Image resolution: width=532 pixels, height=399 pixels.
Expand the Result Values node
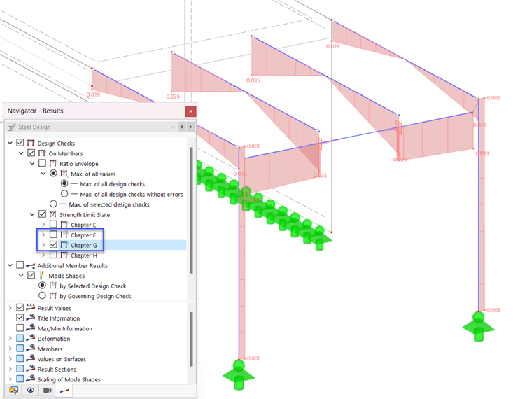pyautogui.click(x=10, y=308)
